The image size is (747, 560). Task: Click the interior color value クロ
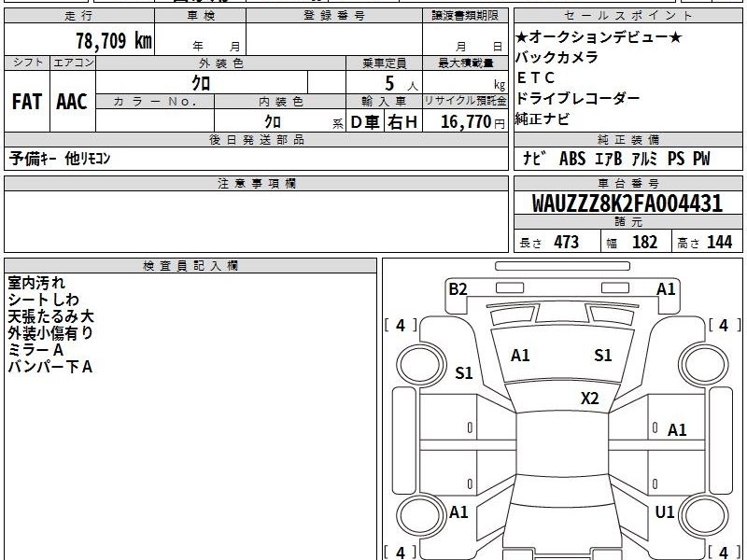coord(273,121)
